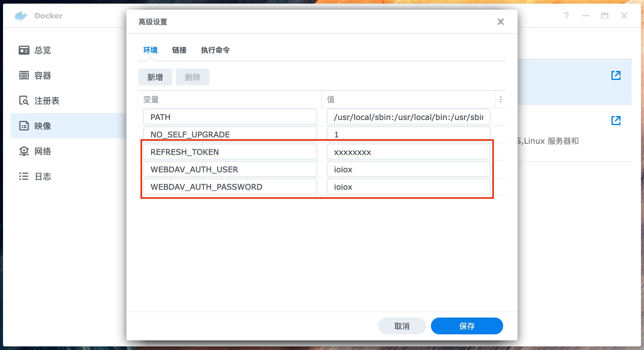
Task: Select the 容器 container sidebar icon
Action: 24,75
